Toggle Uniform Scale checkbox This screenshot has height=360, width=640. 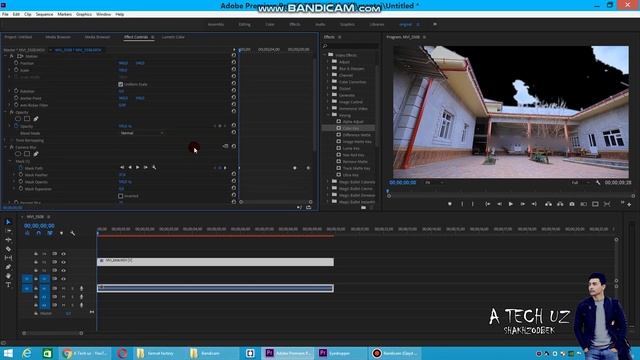[120, 84]
